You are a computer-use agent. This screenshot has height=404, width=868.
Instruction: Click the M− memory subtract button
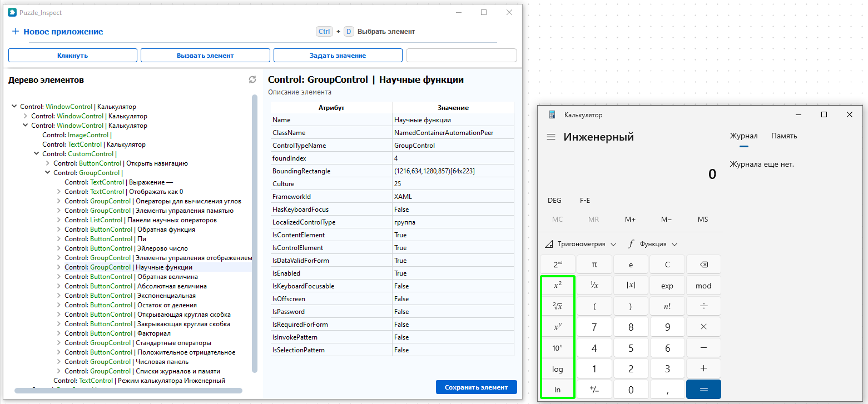point(666,219)
